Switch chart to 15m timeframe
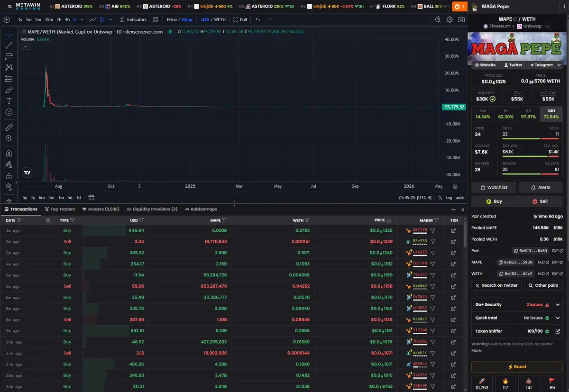569x392 pixels. click(49, 19)
